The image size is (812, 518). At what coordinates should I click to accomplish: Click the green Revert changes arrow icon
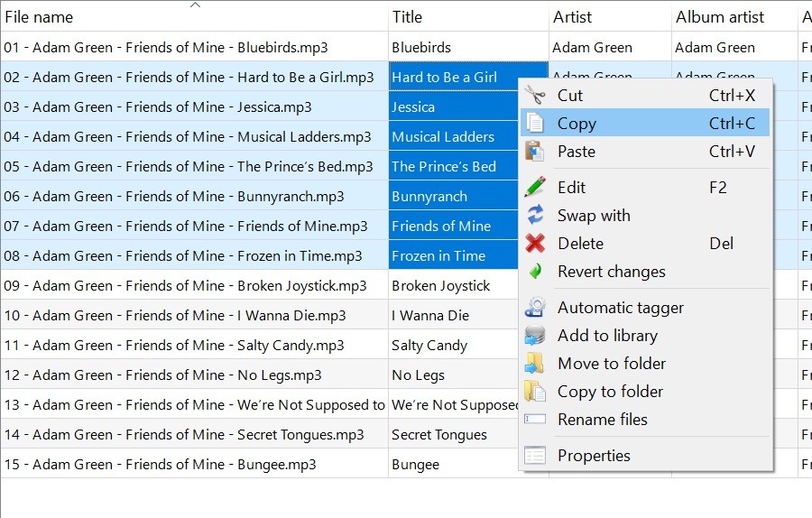(535, 271)
